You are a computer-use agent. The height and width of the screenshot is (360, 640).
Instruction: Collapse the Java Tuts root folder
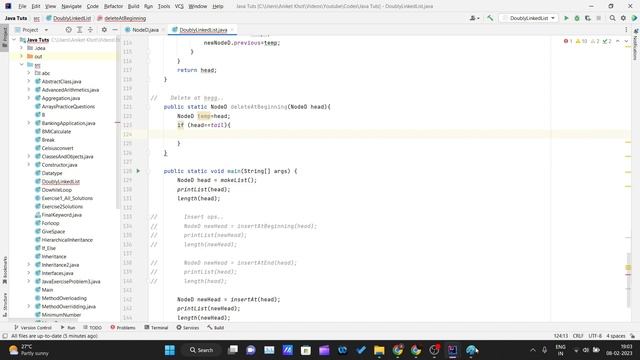[x=14, y=40]
